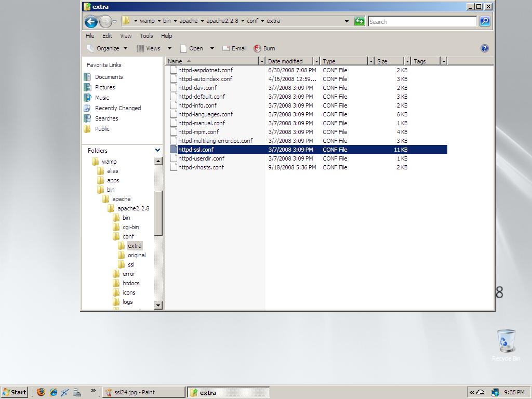This screenshot has height=399, width=532.
Task: Click the E-mail toolbar button
Action: (x=234, y=48)
